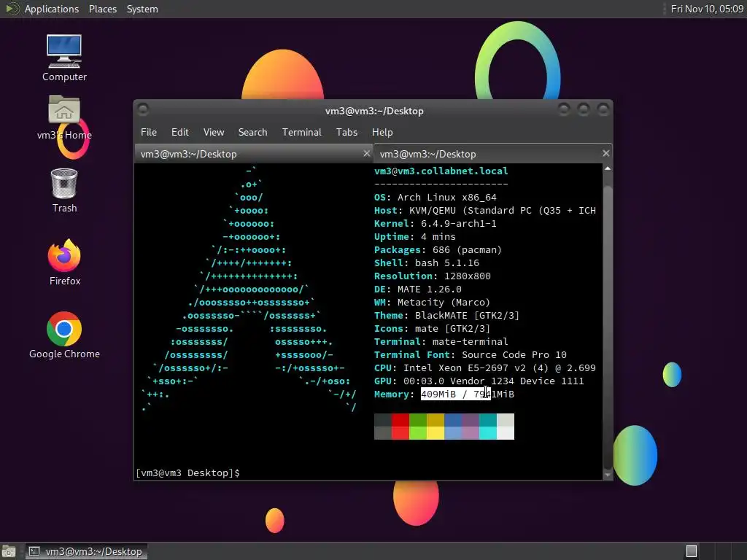Open the terminal View menu
Screen dimensions: 747x560
click(x=214, y=133)
